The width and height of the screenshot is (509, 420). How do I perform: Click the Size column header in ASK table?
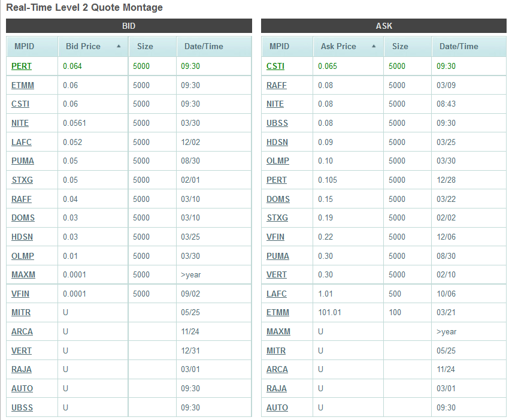pyautogui.click(x=400, y=46)
